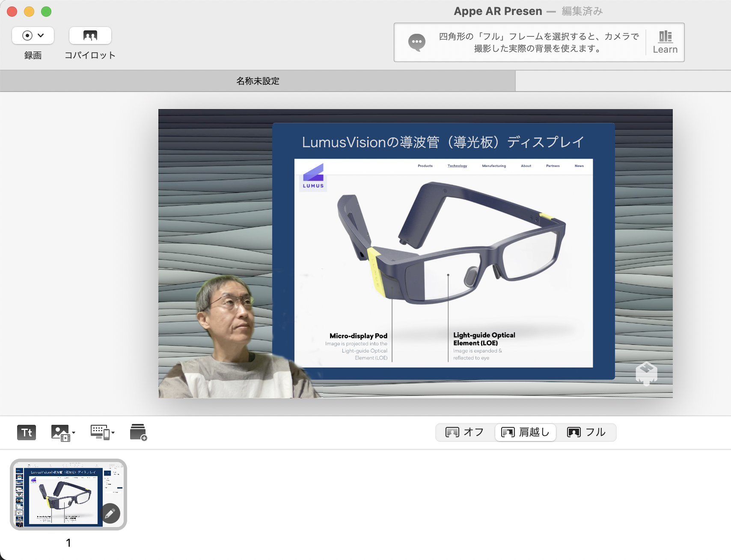This screenshot has width=731, height=560.
Task: Click the tip text about フル frame
Action: click(539, 42)
